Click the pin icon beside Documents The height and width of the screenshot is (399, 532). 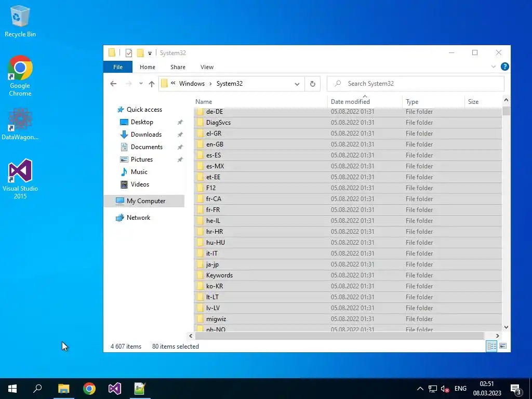click(180, 147)
